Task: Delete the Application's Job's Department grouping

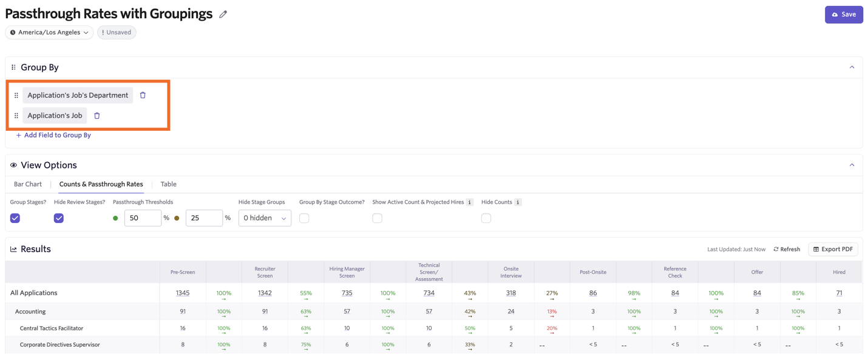Action: coord(143,95)
